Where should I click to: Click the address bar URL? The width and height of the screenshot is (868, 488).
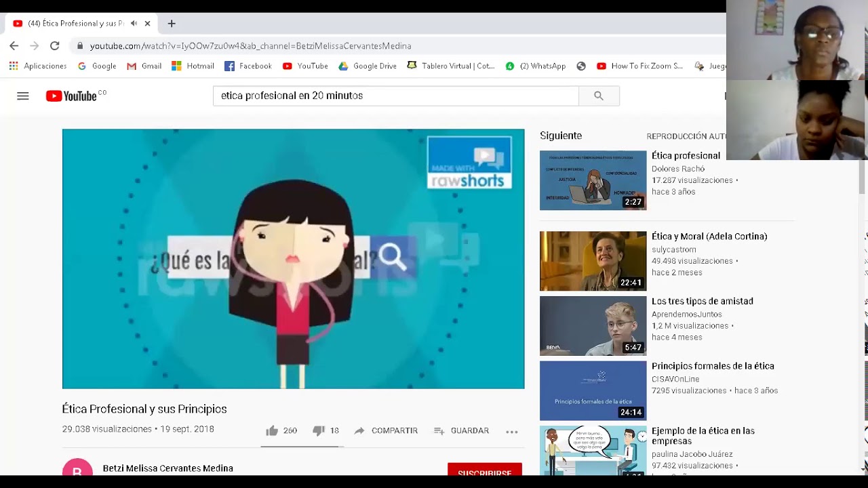point(250,46)
